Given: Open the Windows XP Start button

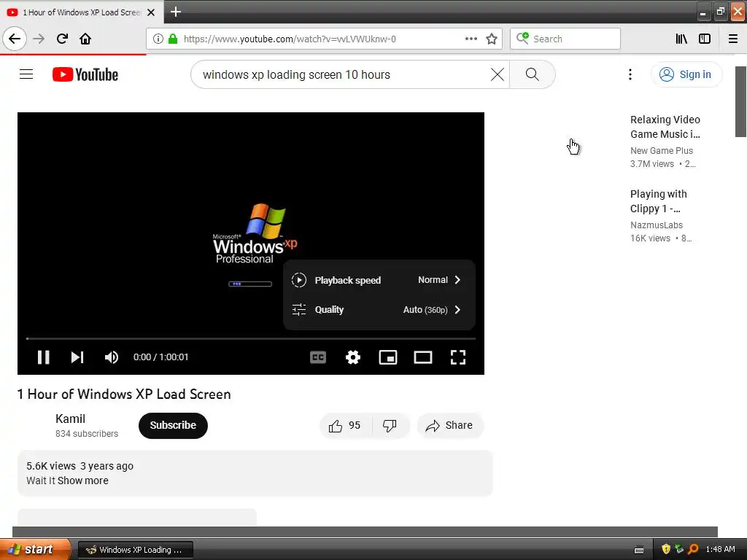Looking at the screenshot, I should pyautogui.click(x=34, y=549).
